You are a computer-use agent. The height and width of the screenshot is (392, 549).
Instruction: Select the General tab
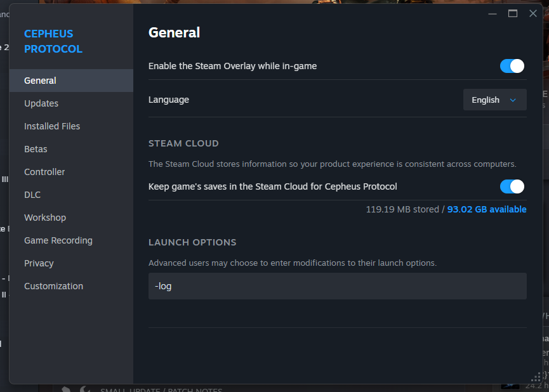40,81
